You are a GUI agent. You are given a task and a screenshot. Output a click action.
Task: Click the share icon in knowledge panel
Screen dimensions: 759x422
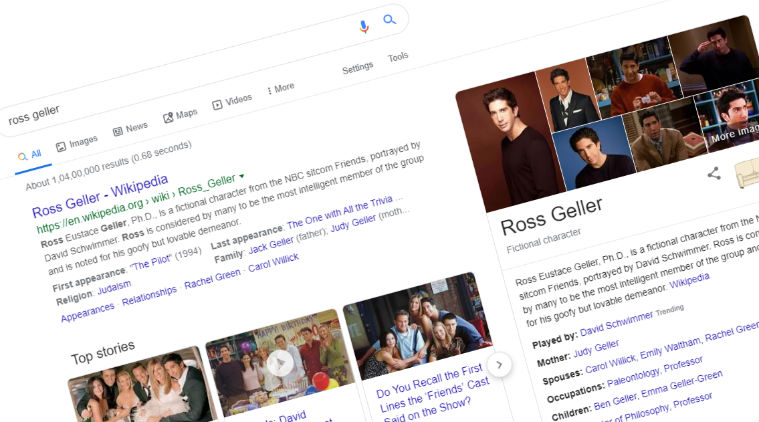point(714,174)
